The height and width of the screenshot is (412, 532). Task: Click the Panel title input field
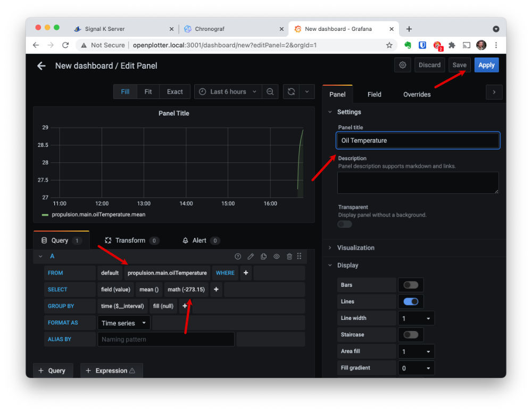click(418, 141)
